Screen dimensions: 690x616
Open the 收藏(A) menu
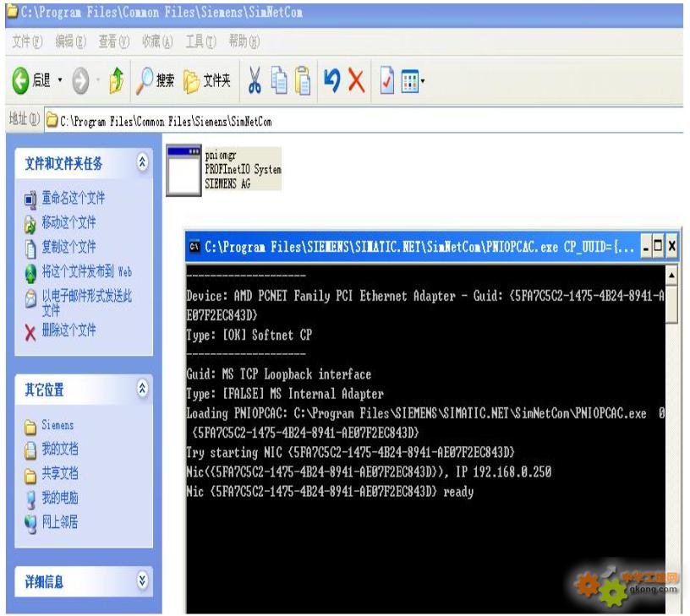pyautogui.click(x=157, y=41)
